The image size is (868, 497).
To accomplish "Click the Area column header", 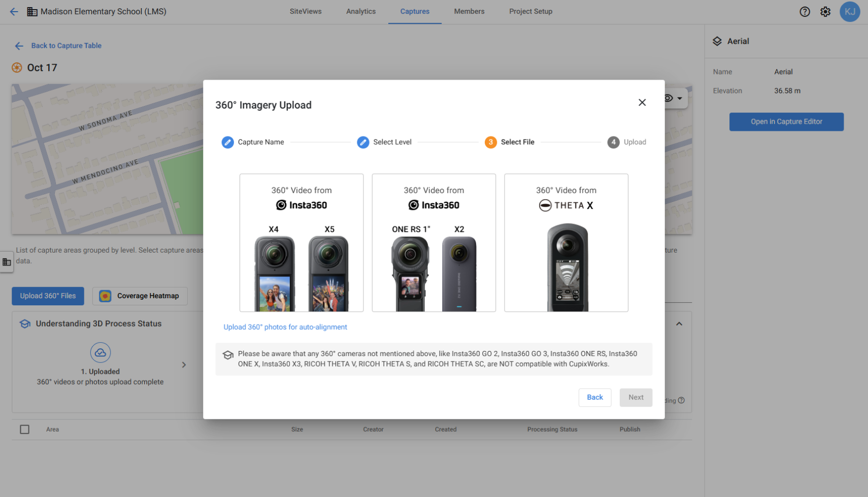I will (53, 430).
